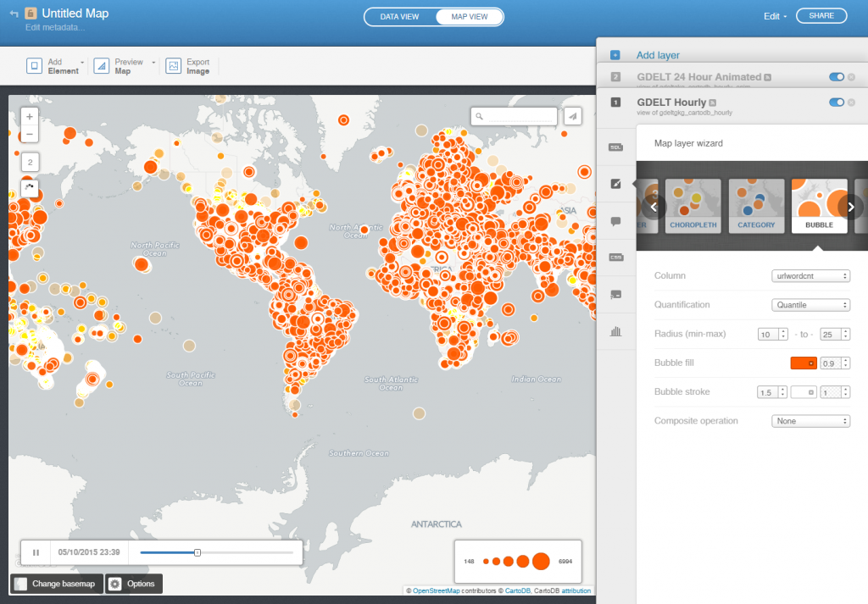868x604 pixels.
Task: Open the legends panel icon
Action: pos(616,293)
